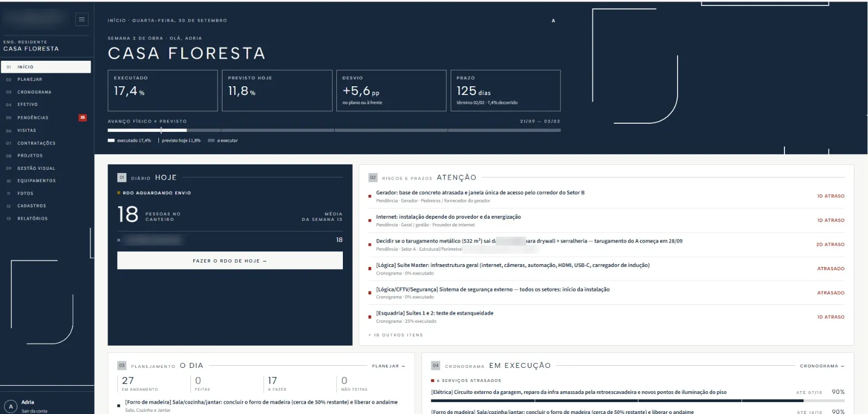This screenshot has width=868, height=414.
Task: Click the Circuito externo da garagem progress bar
Action: 637,401
